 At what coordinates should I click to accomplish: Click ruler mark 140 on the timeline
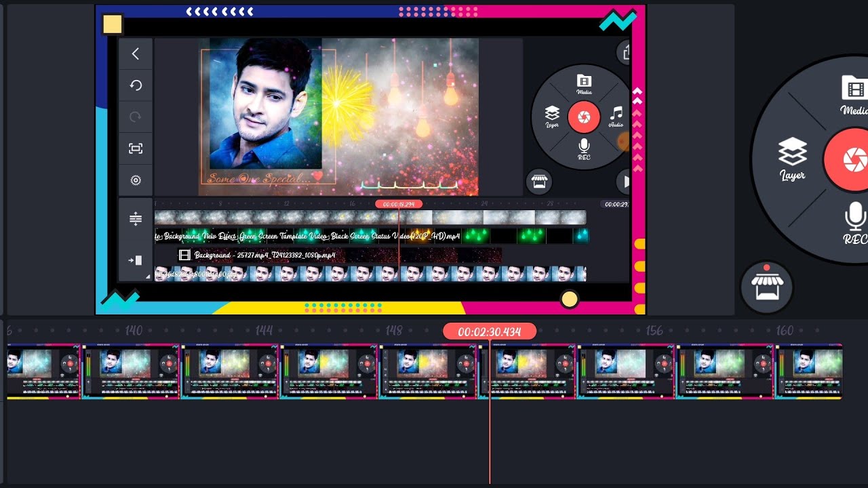pyautogui.click(x=134, y=331)
